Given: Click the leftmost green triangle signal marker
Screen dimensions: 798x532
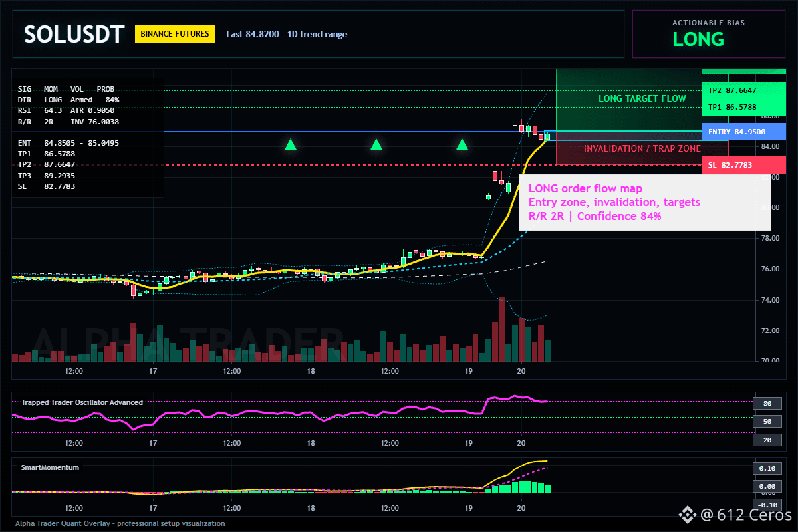Looking at the screenshot, I should 290,144.
